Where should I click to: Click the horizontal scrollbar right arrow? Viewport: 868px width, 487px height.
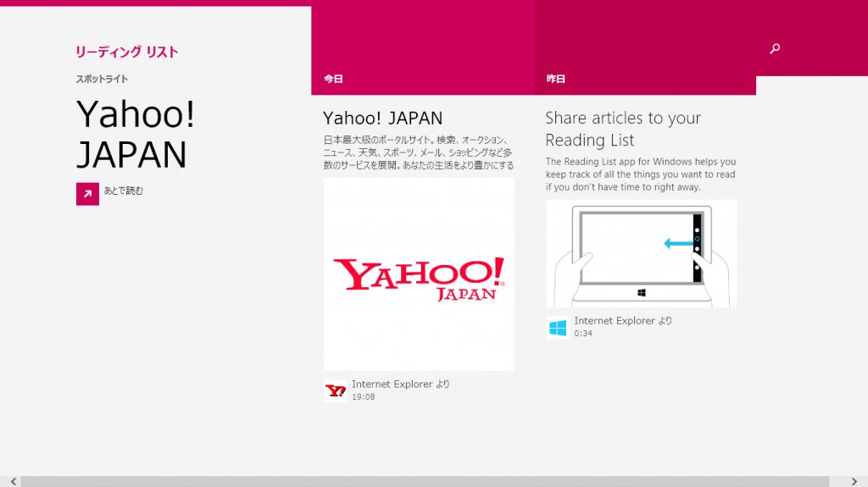pyautogui.click(x=854, y=482)
